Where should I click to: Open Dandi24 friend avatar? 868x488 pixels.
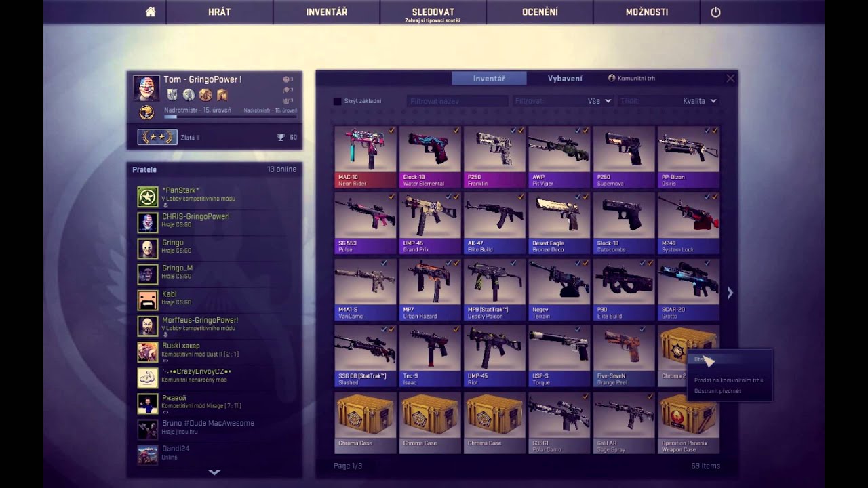pos(148,454)
